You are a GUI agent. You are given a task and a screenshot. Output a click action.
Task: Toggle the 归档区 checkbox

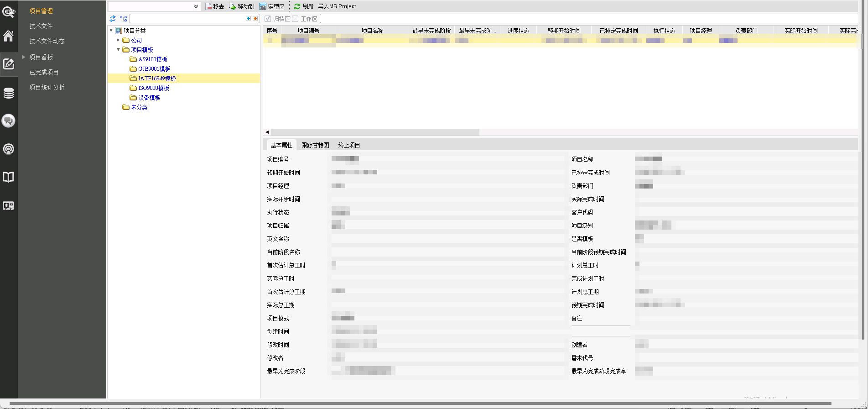tap(268, 19)
